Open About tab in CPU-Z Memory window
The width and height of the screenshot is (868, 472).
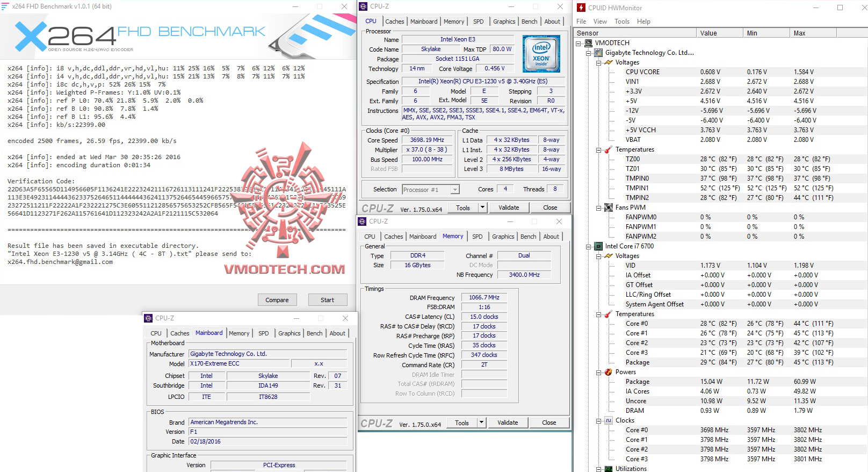pos(551,237)
